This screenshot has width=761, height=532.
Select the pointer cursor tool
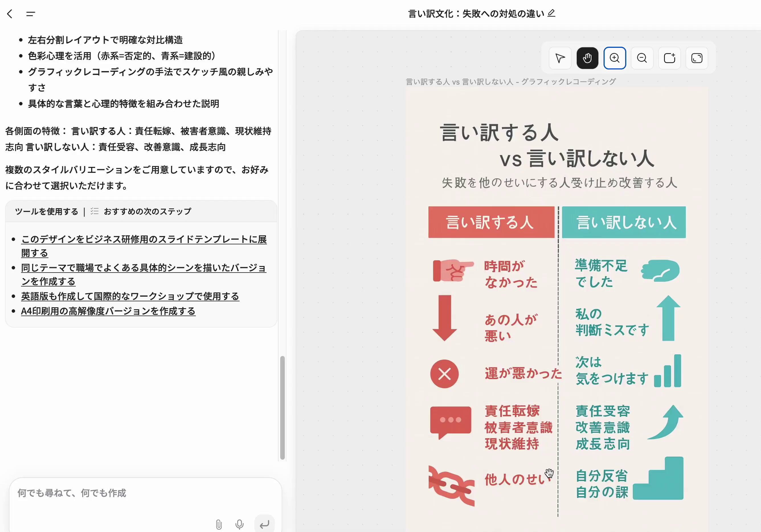[560, 58]
